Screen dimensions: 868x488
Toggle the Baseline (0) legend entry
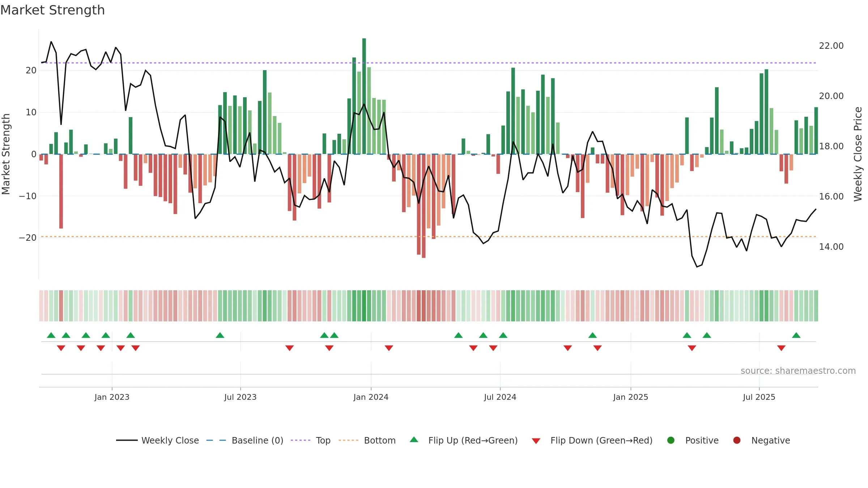click(x=245, y=440)
